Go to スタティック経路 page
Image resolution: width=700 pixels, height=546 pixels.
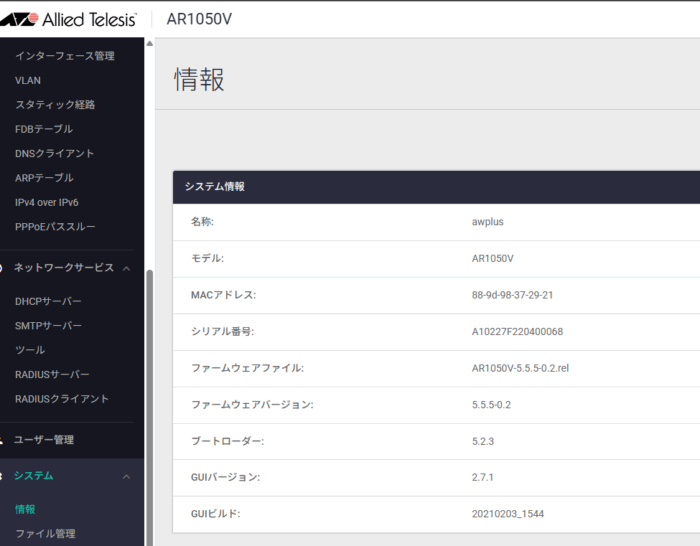point(55,105)
